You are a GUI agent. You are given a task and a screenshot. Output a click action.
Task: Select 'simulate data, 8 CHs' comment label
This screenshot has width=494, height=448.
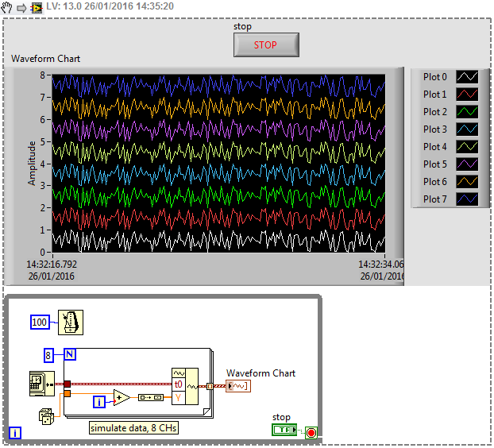[133, 428]
